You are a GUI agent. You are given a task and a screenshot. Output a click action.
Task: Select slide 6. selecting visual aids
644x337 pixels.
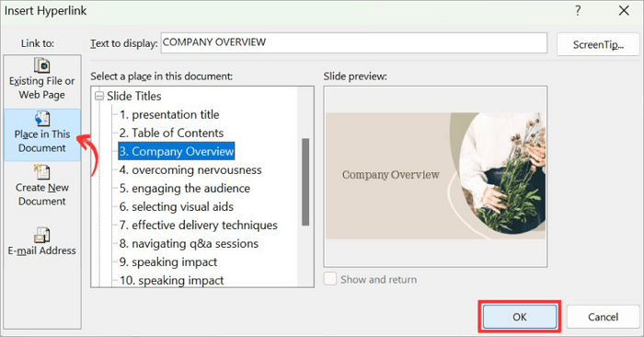177,207
